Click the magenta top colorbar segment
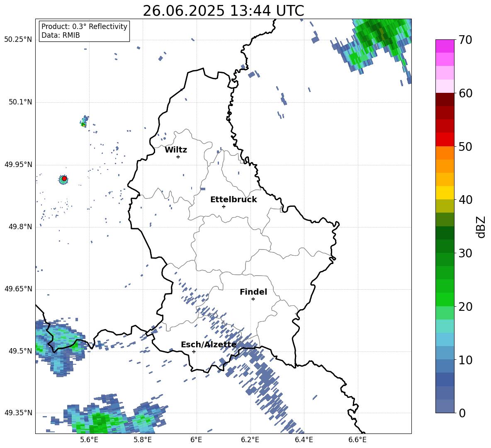Screen dimensions: 491x448 point(445,46)
